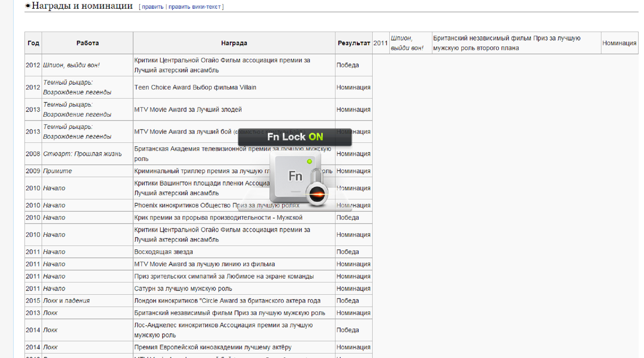Click the Крик премии за прорыва cell
The width and height of the screenshot is (644, 358).
(x=218, y=217)
